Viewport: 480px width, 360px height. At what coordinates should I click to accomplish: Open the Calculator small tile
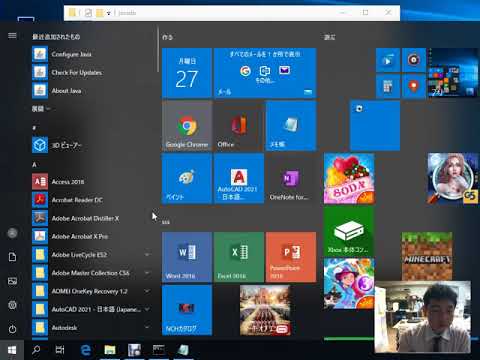click(388, 86)
